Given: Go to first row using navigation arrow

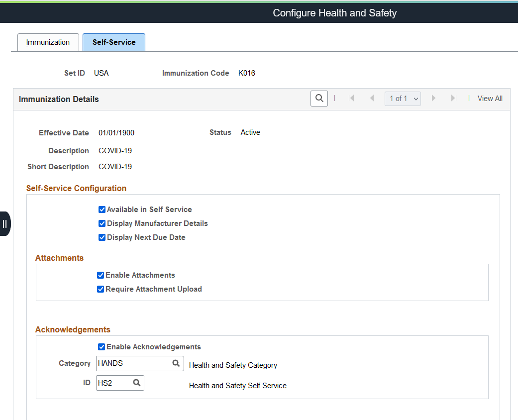Looking at the screenshot, I should point(351,99).
